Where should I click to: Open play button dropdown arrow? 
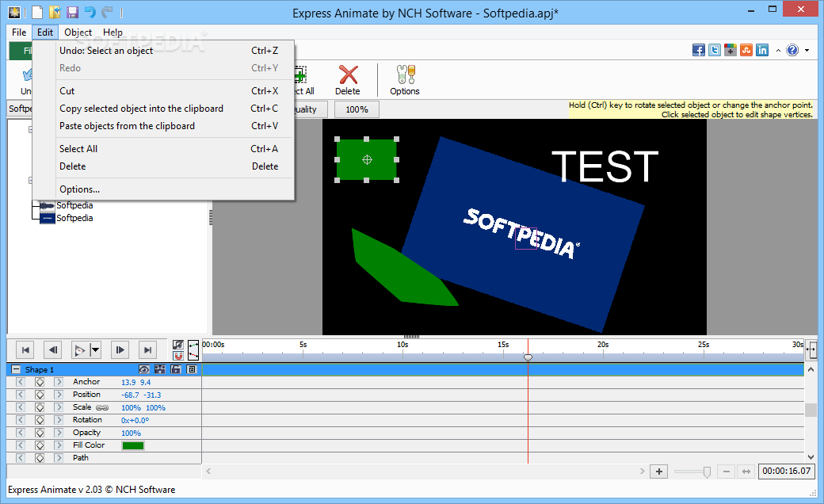(x=95, y=350)
